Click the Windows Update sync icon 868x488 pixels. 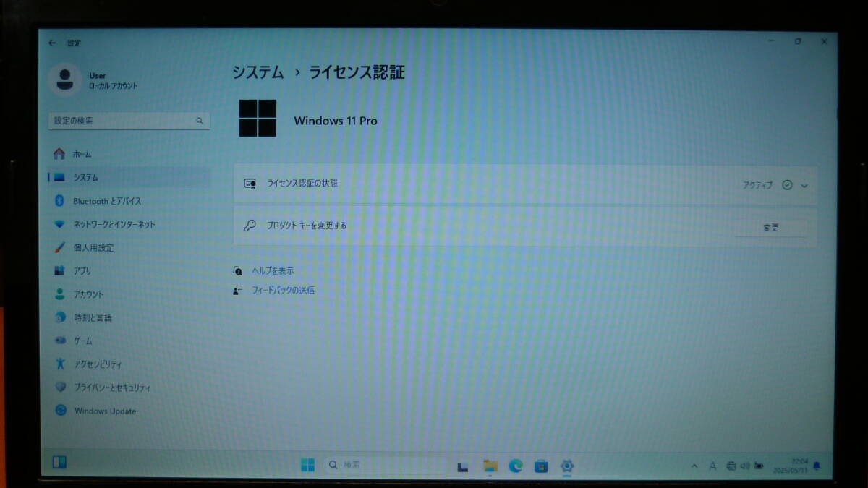pos(61,411)
